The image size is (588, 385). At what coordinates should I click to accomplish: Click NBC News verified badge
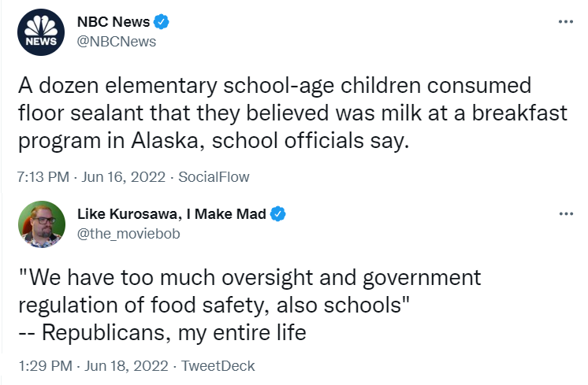(161, 22)
